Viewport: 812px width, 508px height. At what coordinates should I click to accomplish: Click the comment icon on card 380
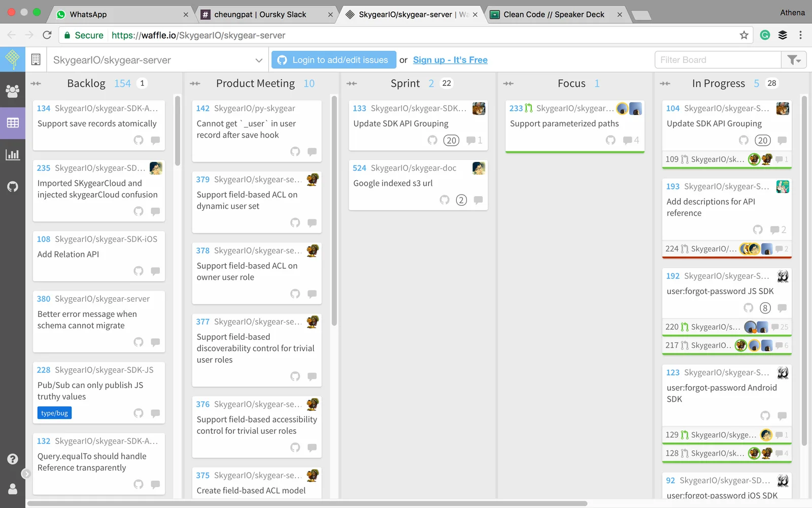point(155,342)
